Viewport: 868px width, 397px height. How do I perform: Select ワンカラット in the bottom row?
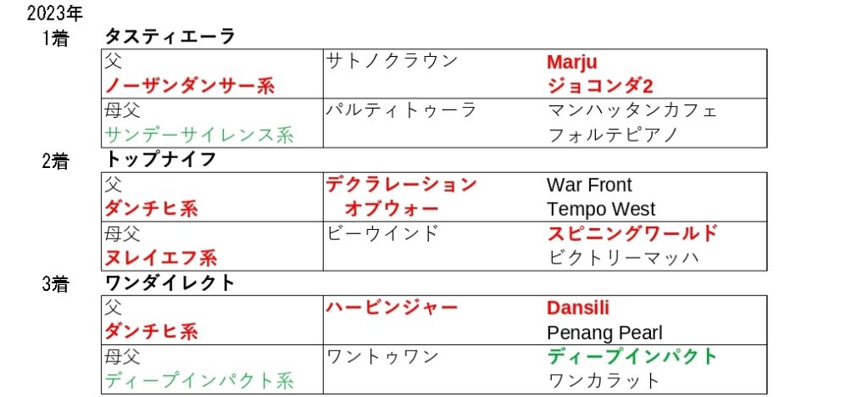tap(604, 381)
